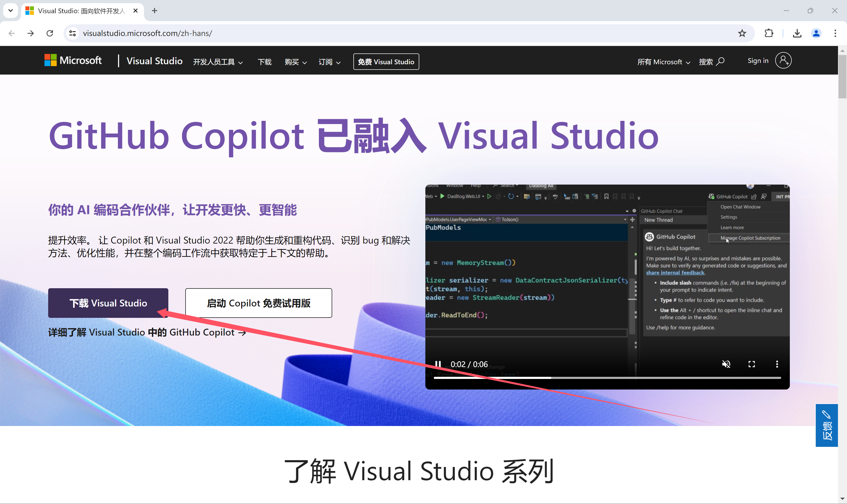The image size is (847, 504).
Task: Click the Microsoft logo
Action: [73, 60]
